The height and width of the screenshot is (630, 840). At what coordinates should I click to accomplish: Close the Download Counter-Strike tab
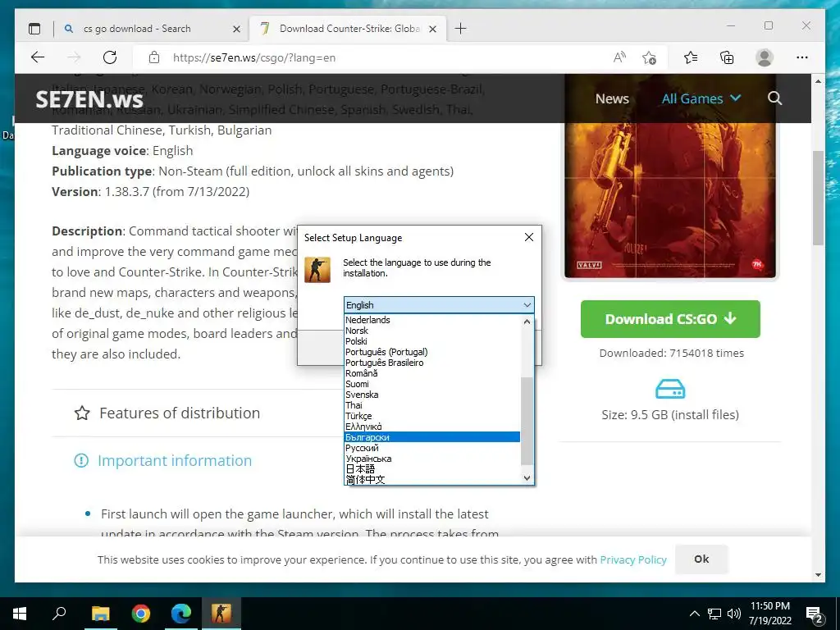(433, 29)
